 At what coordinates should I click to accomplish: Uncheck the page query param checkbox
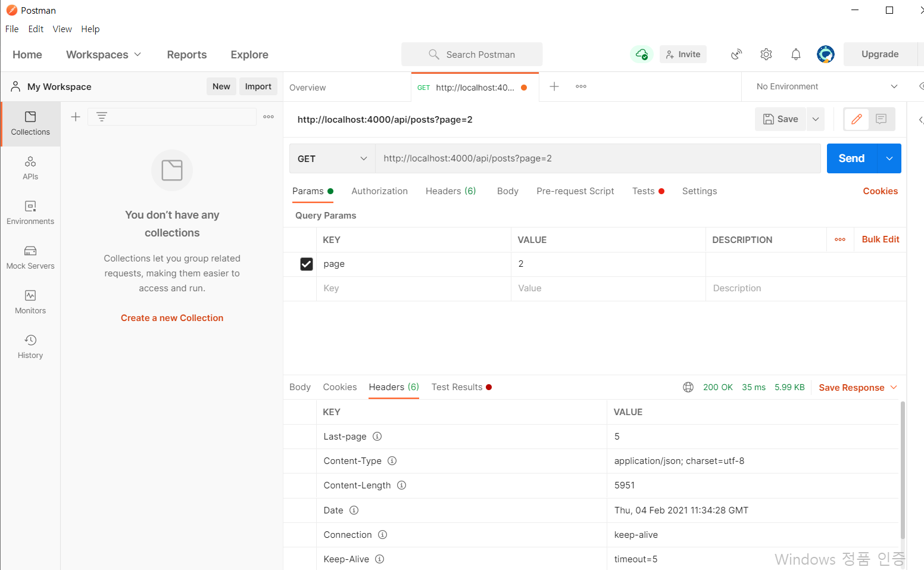(x=307, y=264)
